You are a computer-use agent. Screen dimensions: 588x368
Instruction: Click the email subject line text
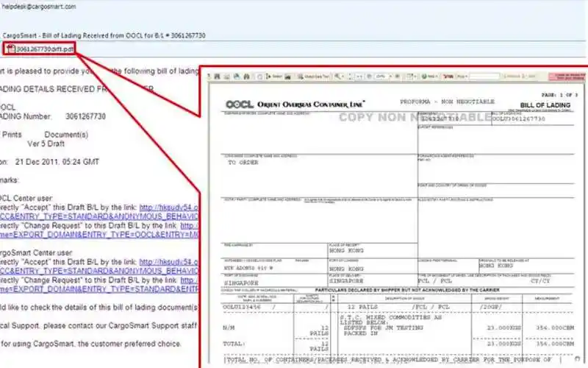tap(103, 35)
